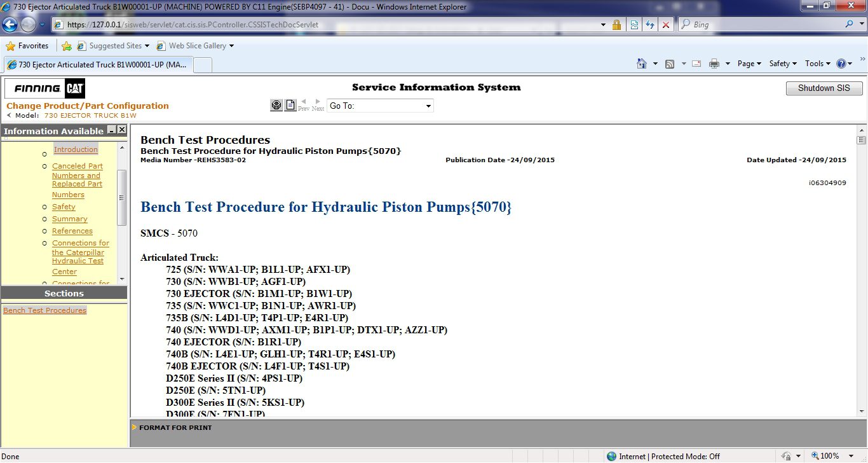Open the Page menu

(x=749, y=64)
